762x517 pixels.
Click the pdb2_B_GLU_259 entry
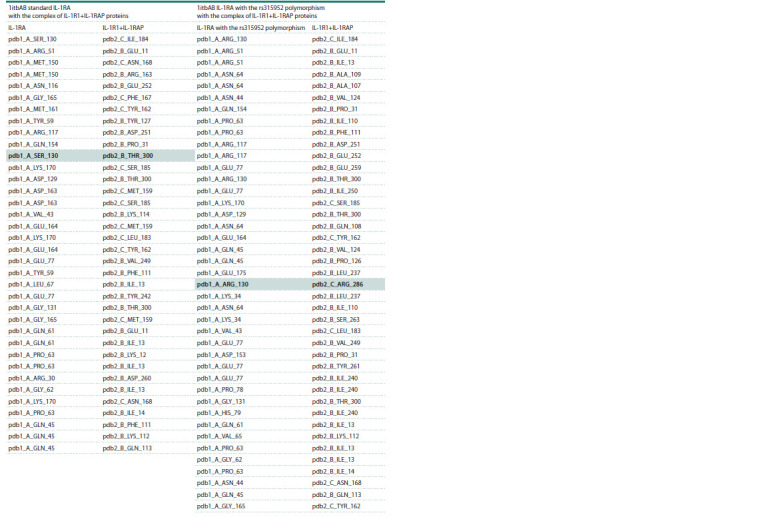coord(336,168)
